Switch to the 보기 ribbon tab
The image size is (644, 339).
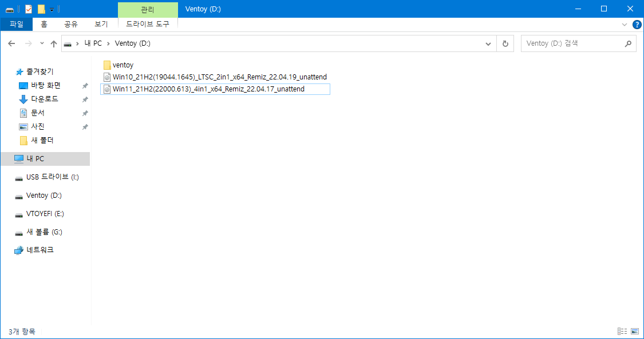101,24
